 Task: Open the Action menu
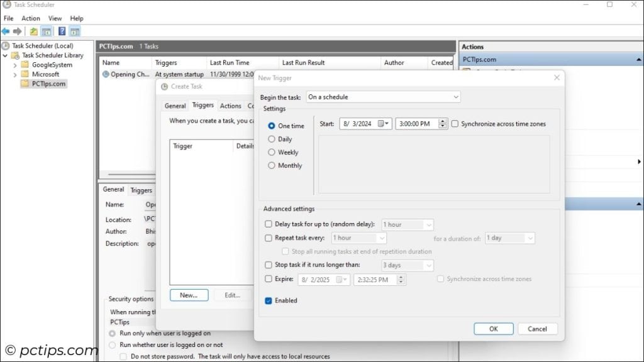pos(30,18)
